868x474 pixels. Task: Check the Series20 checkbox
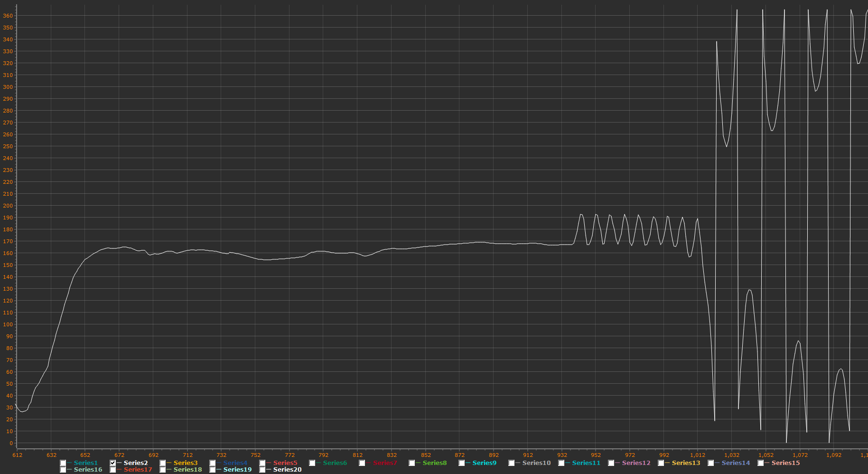[262, 470]
